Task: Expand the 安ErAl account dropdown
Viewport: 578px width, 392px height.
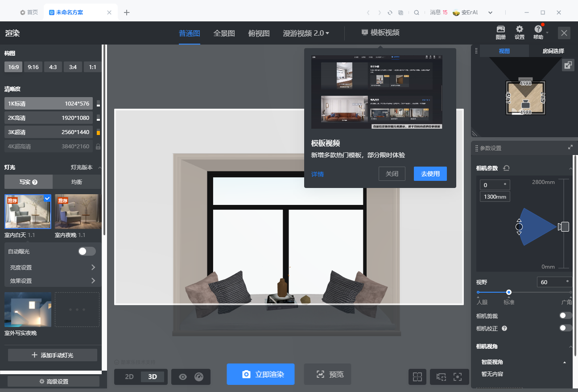Action: [491, 12]
